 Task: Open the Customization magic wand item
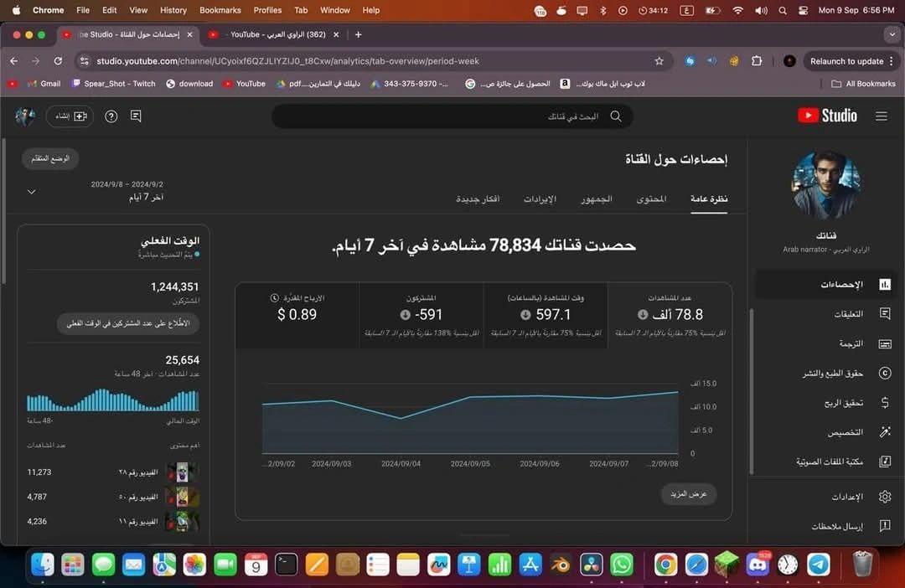click(884, 432)
